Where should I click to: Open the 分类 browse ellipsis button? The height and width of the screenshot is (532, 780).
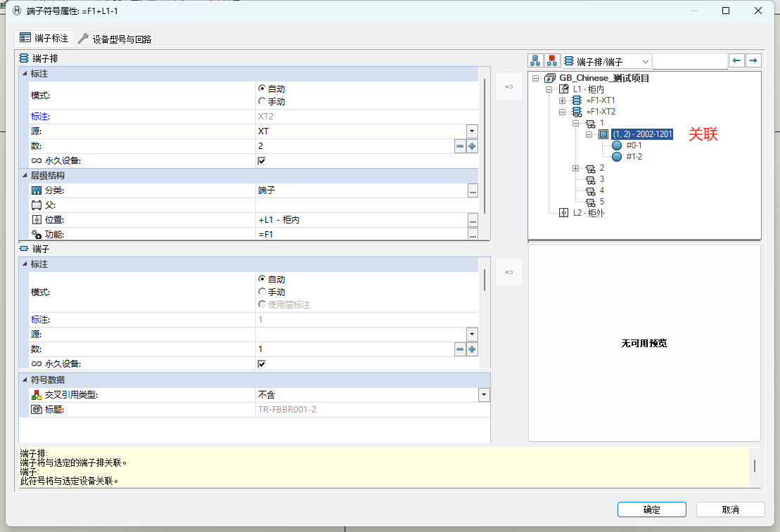click(473, 190)
